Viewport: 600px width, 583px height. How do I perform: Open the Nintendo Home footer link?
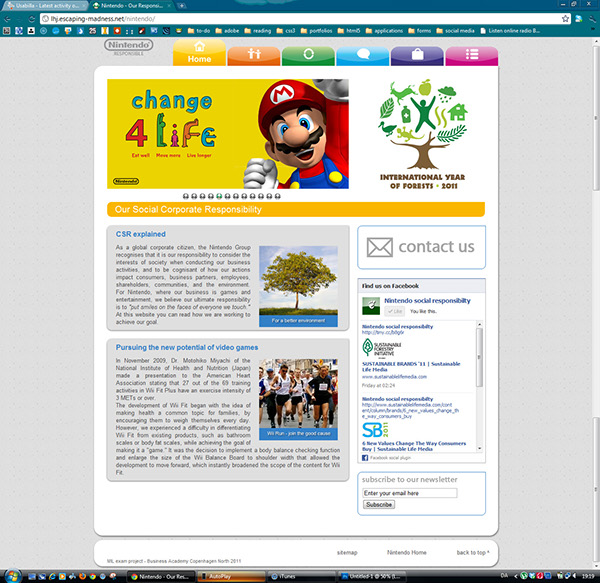pyautogui.click(x=407, y=552)
